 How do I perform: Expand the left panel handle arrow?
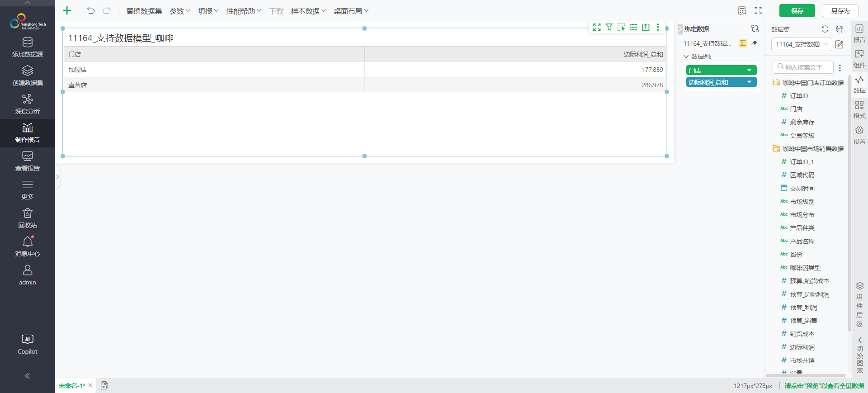(57, 177)
